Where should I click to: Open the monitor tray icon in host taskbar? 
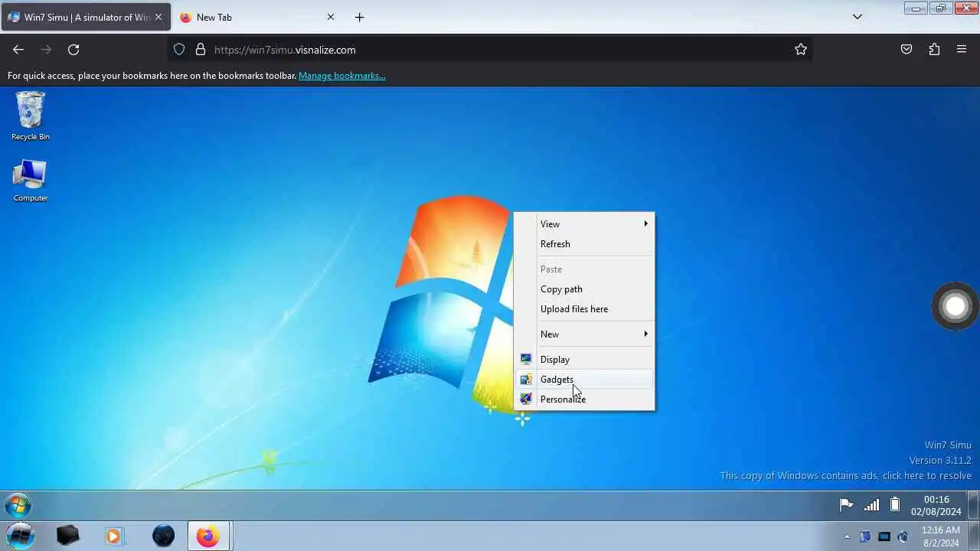pyautogui.click(x=884, y=536)
